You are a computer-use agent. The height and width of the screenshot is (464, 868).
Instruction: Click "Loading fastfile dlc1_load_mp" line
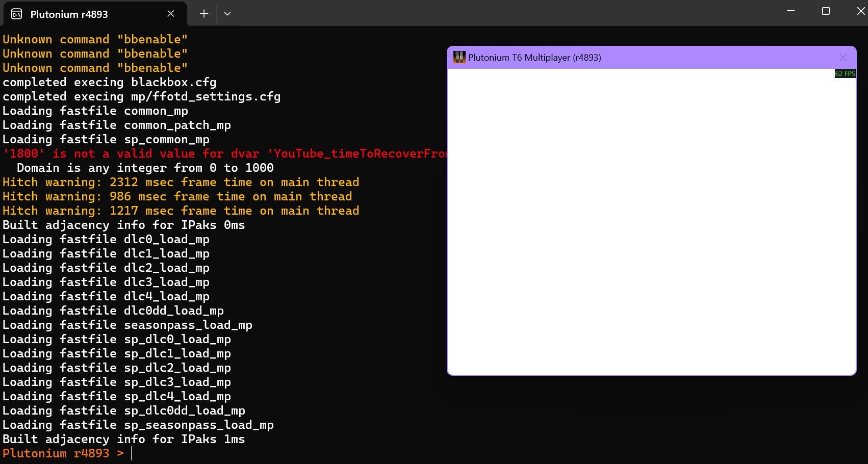coord(106,253)
